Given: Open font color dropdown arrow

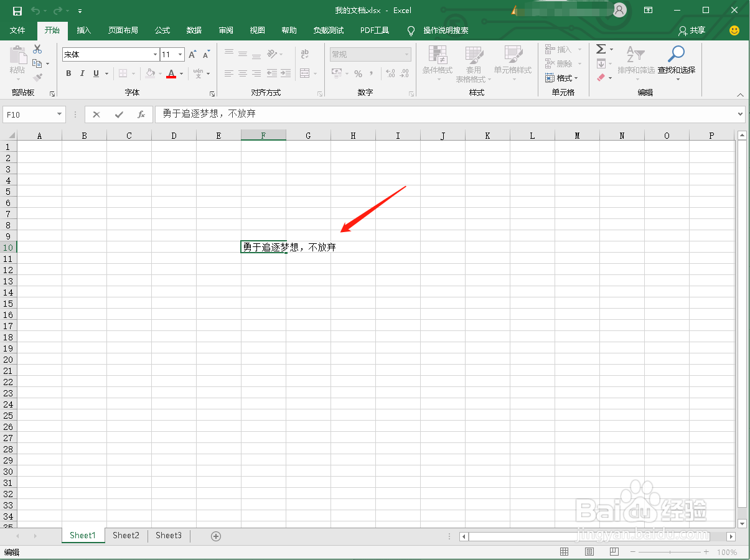Looking at the screenshot, I should (182, 73).
